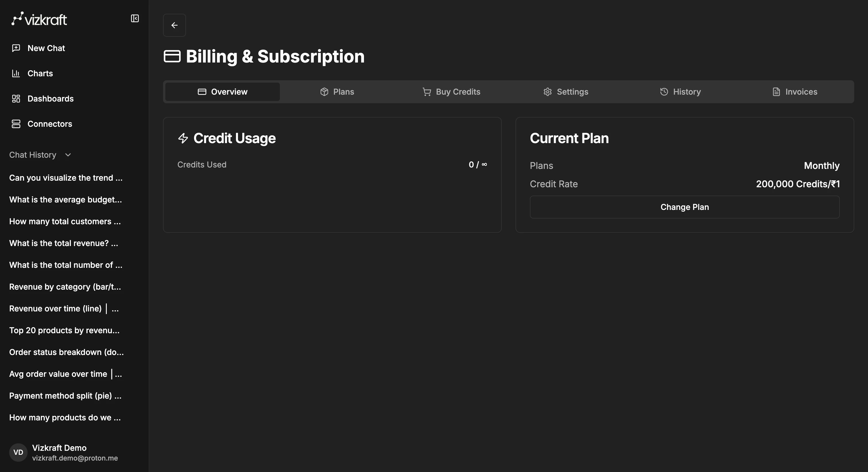The height and width of the screenshot is (472, 868).
Task: Open the Dashboards panel
Action: pyautogui.click(x=51, y=98)
